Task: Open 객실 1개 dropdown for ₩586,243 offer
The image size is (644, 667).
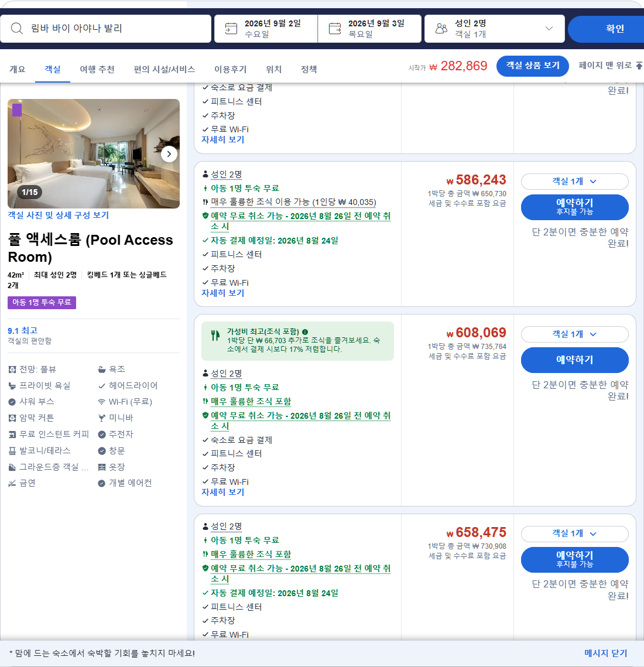Action: point(574,181)
